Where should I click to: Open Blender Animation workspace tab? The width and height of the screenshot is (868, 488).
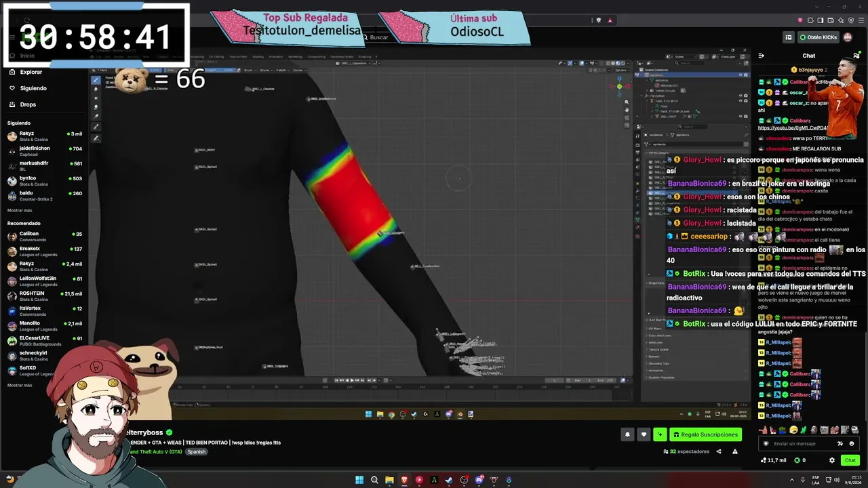point(276,57)
